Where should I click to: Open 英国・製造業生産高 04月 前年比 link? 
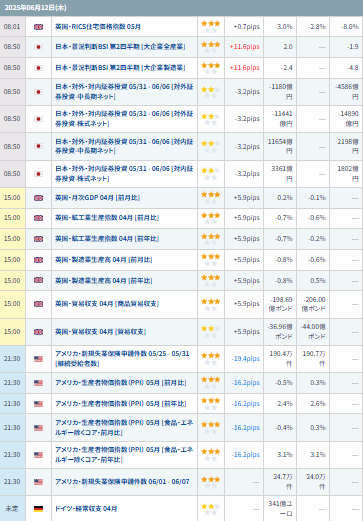pyautogui.click(x=104, y=281)
